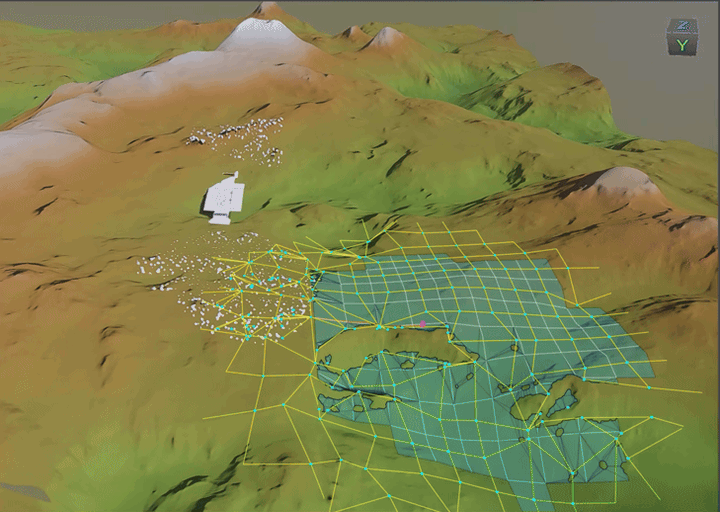Click the Y face of the view cube
The width and height of the screenshot is (720, 512).
click(682, 45)
